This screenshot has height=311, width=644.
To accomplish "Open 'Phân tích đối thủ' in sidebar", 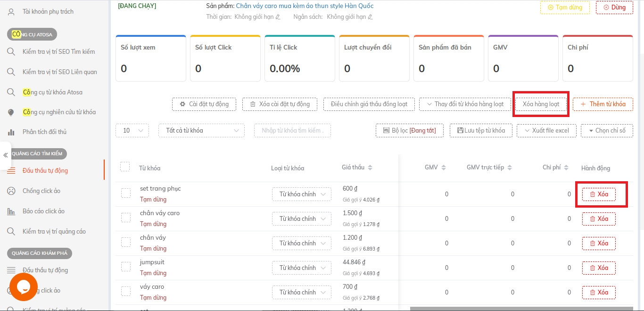I will 44,132.
